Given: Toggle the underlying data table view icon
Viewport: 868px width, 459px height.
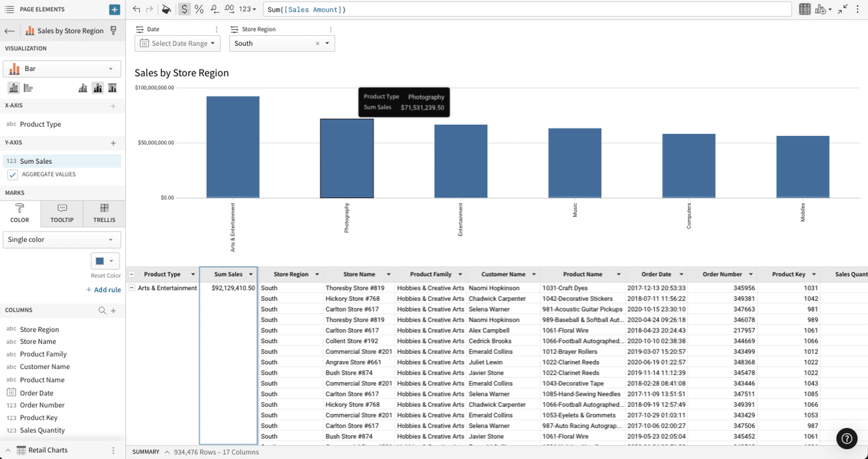Looking at the screenshot, I should pyautogui.click(x=805, y=9).
